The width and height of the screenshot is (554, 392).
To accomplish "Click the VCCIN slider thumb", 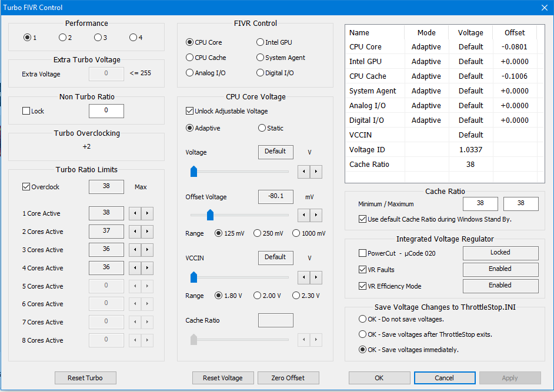I will (x=193, y=277).
